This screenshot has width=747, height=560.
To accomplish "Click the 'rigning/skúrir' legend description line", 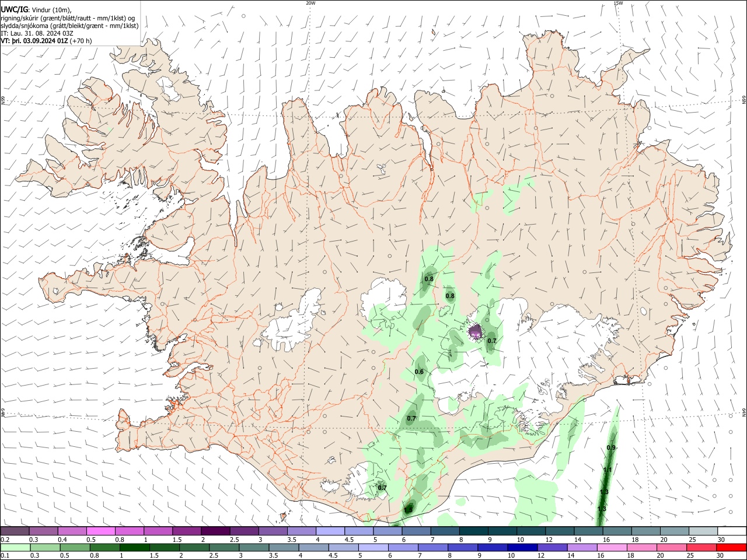I will point(68,17).
